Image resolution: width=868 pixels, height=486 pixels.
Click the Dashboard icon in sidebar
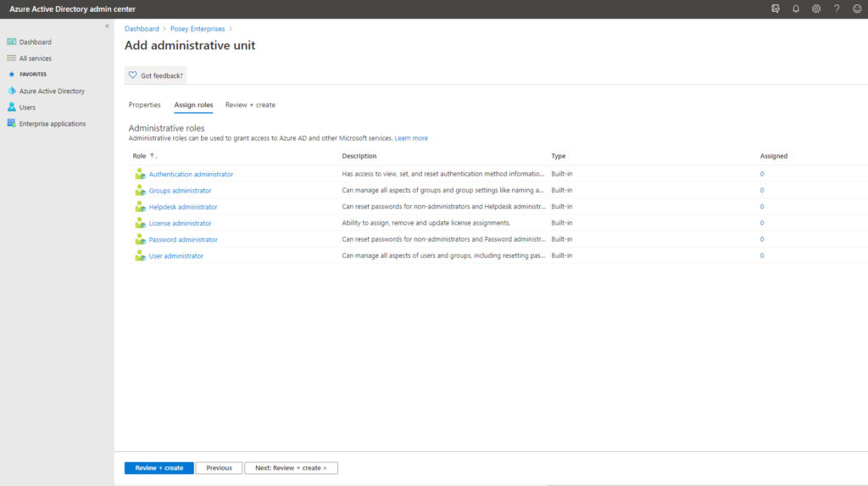click(x=12, y=42)
